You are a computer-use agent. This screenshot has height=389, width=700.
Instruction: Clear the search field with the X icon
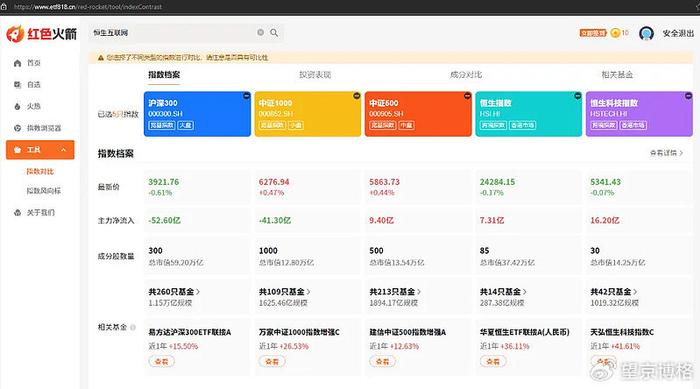point(261,33)
